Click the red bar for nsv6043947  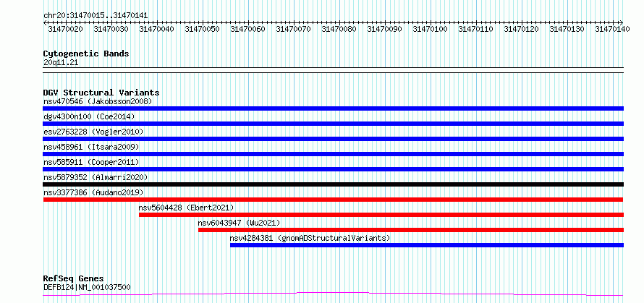411,230
